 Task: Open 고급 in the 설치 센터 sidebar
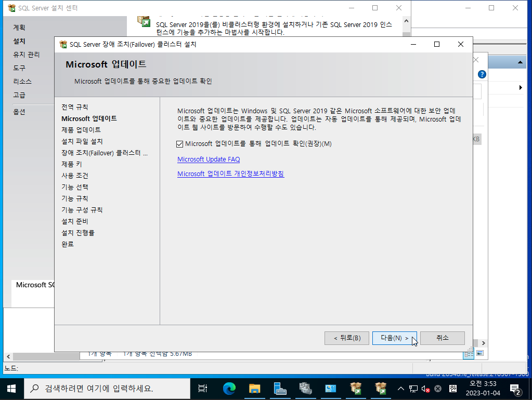(x=19, y=95)
